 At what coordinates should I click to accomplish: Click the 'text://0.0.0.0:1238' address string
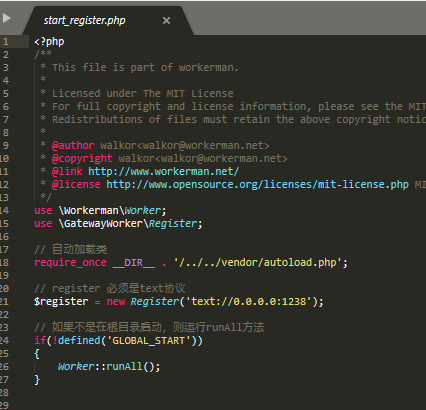pos(249,302)
